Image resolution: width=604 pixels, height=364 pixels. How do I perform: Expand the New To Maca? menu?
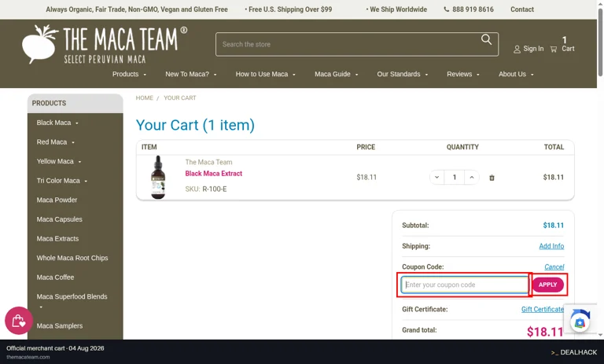[190, 74]
